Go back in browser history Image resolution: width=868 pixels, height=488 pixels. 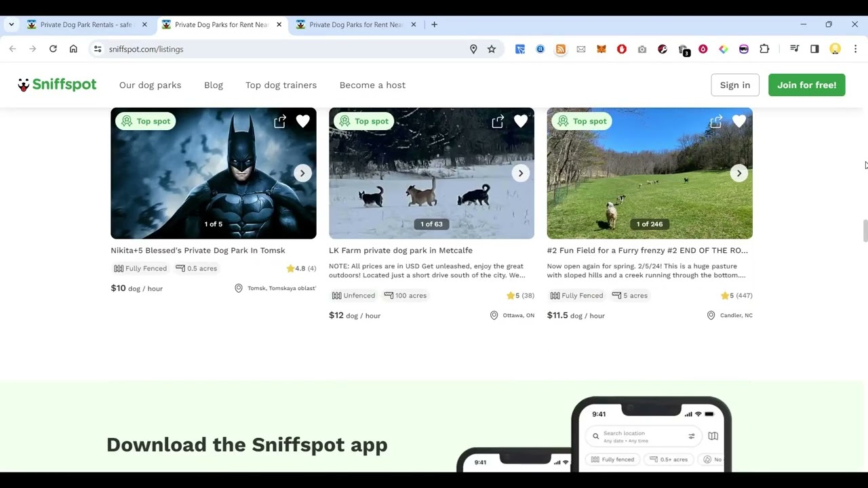[12, 49]
